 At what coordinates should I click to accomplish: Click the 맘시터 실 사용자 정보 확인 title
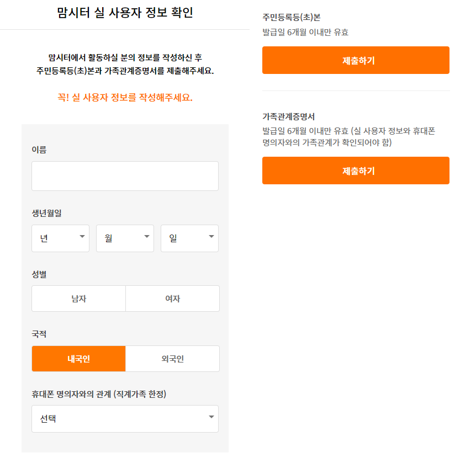[125, 13]
